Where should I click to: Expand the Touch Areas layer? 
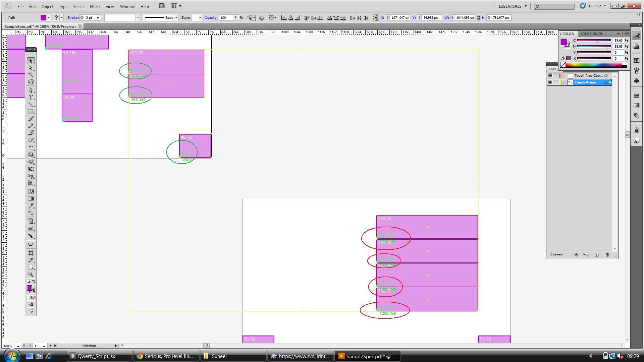pos(565,82)
